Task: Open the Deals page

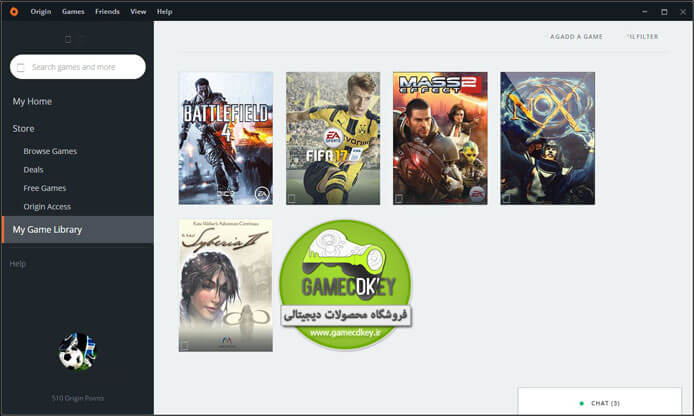Action: click(x=33, y=170)
